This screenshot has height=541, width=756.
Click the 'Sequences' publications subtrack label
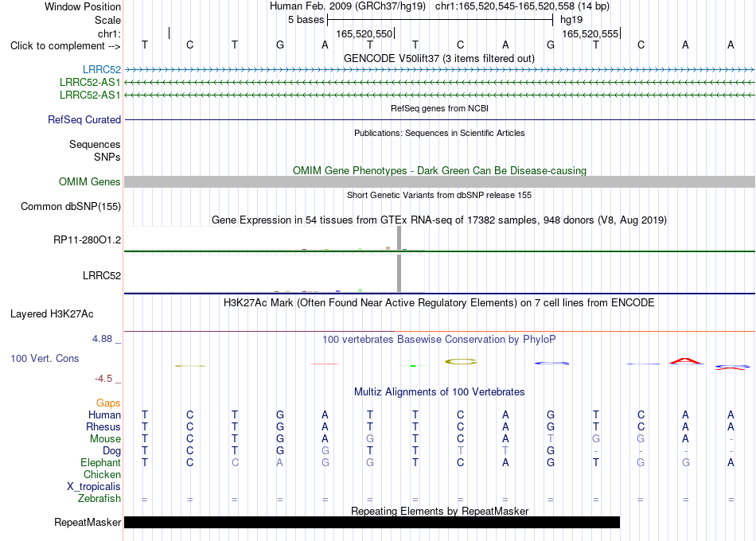pos(95,144)
